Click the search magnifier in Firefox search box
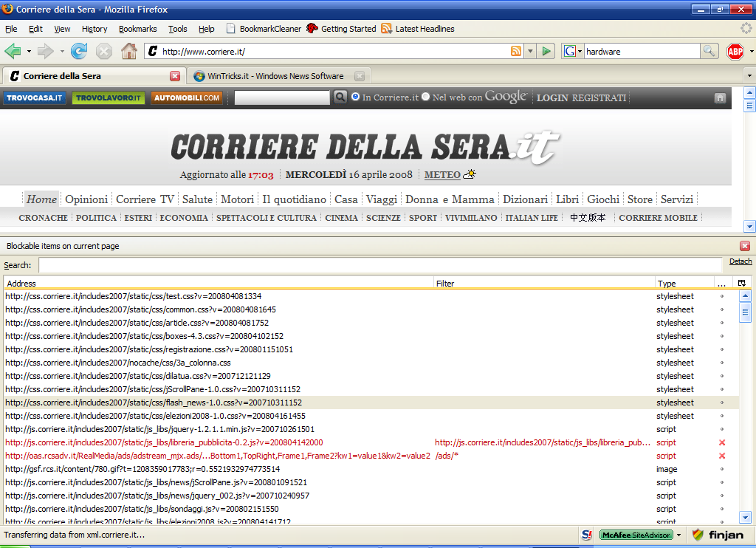 (709, 51)
